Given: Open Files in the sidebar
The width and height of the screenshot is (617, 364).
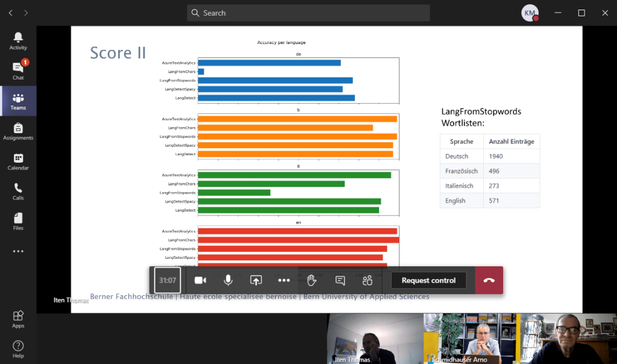Looking at the screenshot, I should 18,221.
